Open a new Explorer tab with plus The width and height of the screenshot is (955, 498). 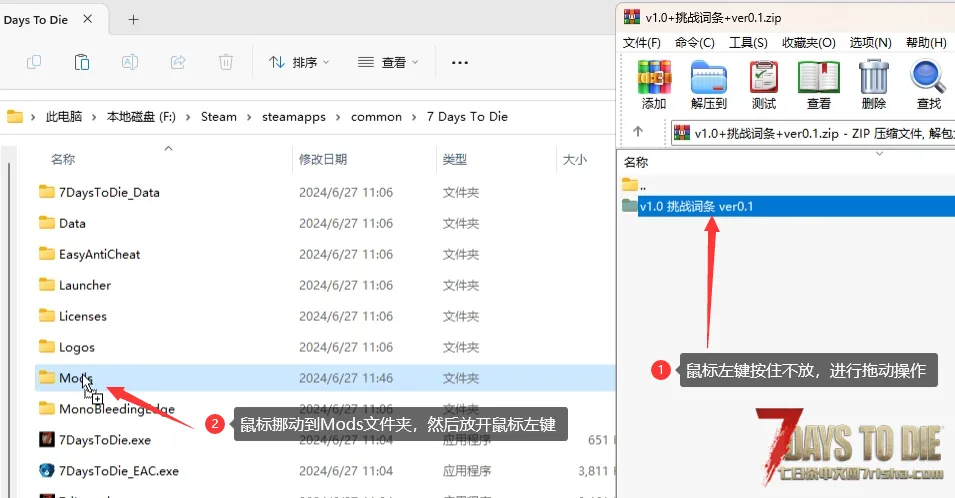133,19
